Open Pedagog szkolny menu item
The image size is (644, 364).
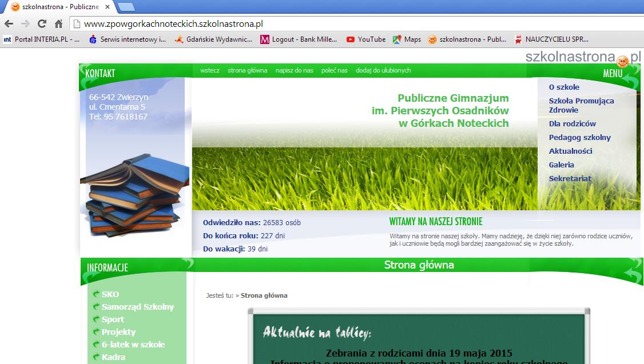point(579,138)
